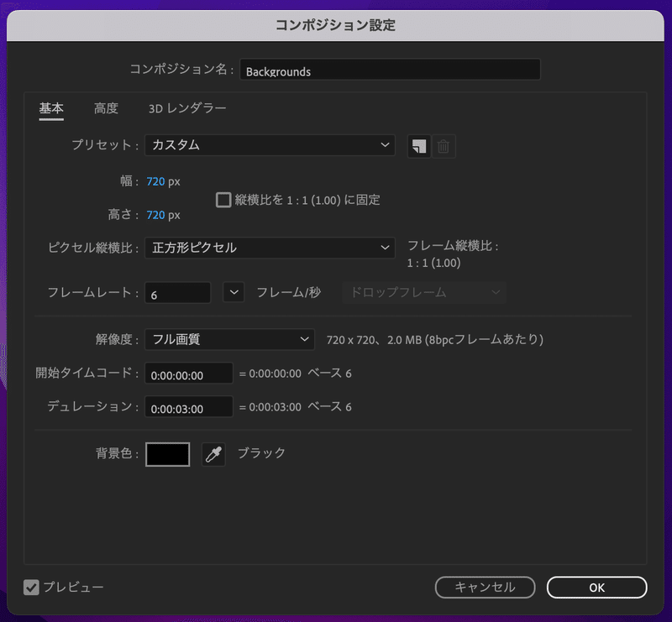Switch to the 基本 tab

pos(51,108)
